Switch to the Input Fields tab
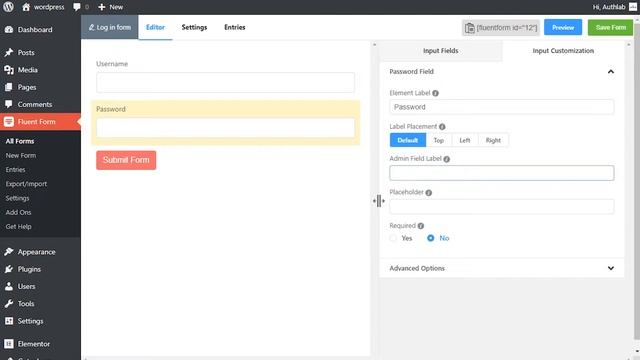 point(440,51)
